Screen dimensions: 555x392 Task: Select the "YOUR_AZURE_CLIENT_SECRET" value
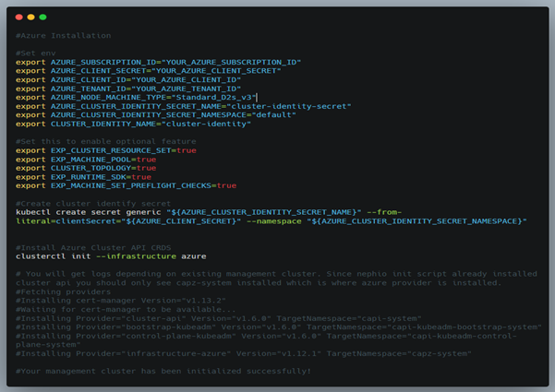[216, 71]
